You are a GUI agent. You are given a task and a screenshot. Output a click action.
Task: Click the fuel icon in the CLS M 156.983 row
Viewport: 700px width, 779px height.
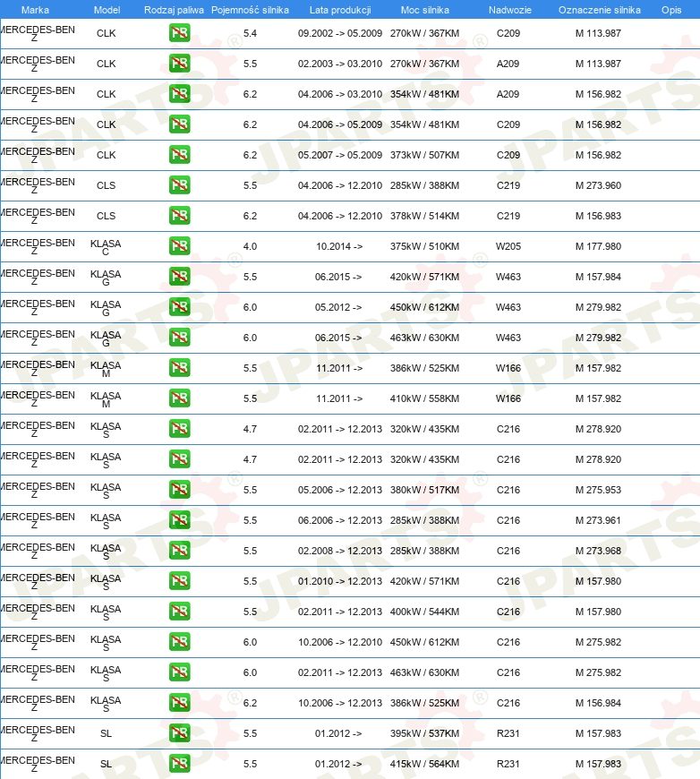179,216
